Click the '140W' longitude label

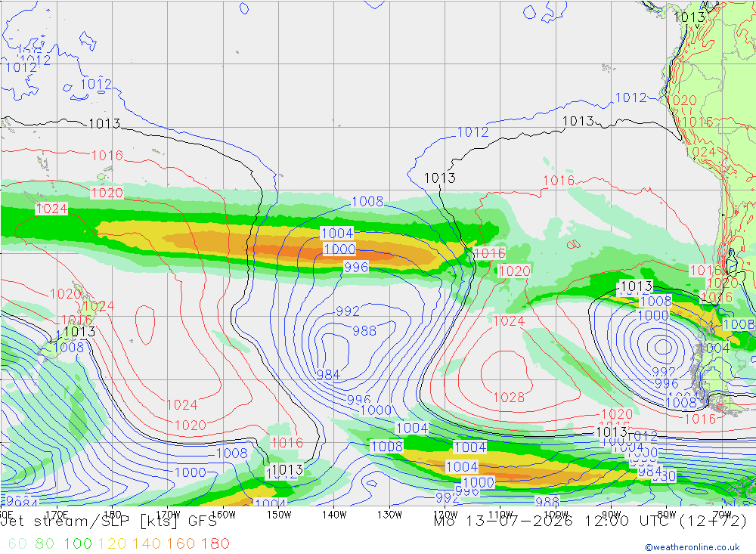click(334, 515)
